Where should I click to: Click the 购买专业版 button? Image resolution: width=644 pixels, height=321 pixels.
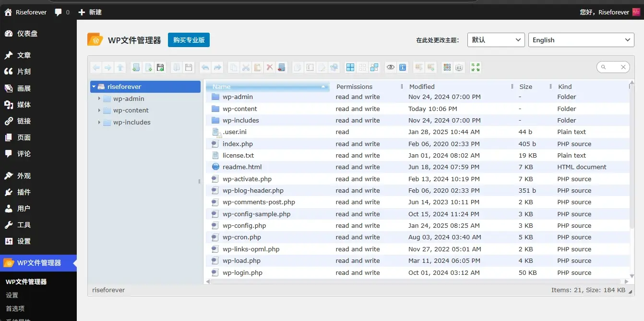point(189,40)
